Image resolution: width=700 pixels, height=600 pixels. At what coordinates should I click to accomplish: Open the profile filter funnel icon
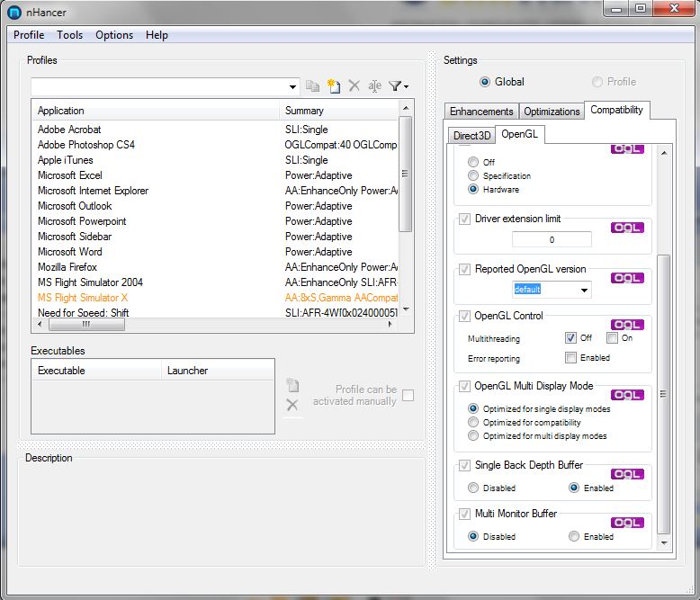[398, 85]
